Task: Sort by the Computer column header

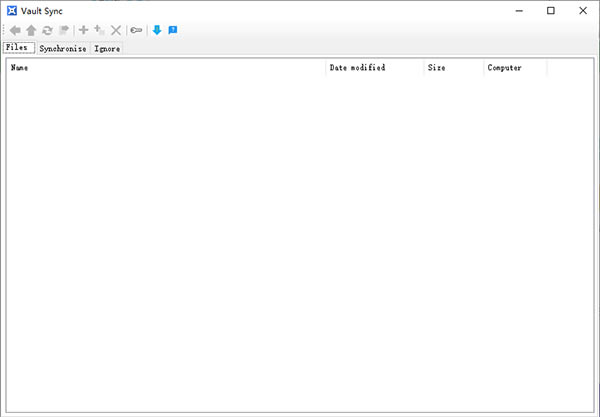Action: (515, 68)
